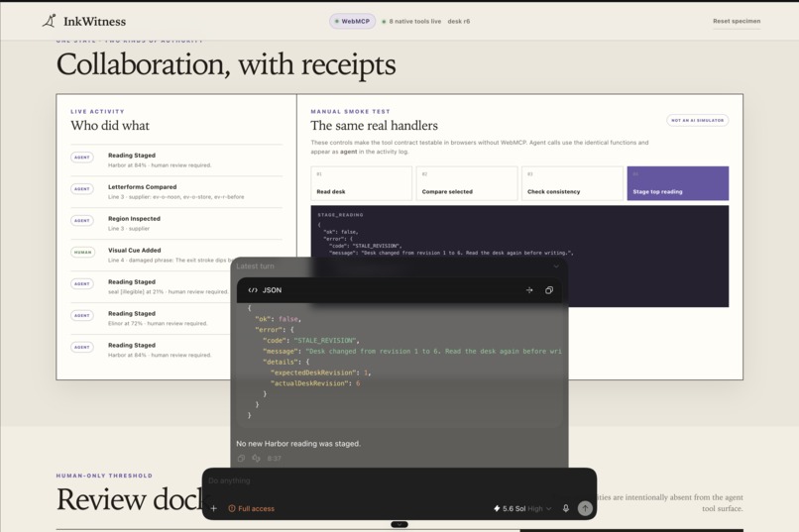Screen dimensions: 799x532
Task: Start voice input with microphone icon
Action: click(x=566, y=508)
